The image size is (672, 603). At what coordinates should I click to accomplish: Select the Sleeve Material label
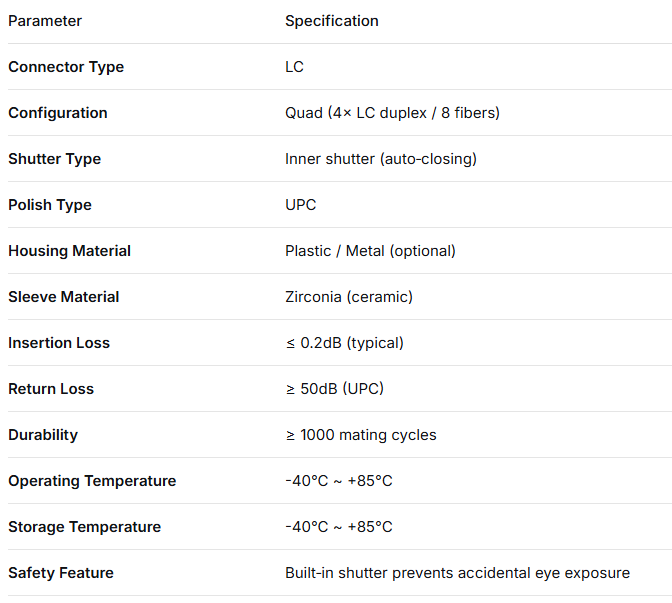(63, 297)
